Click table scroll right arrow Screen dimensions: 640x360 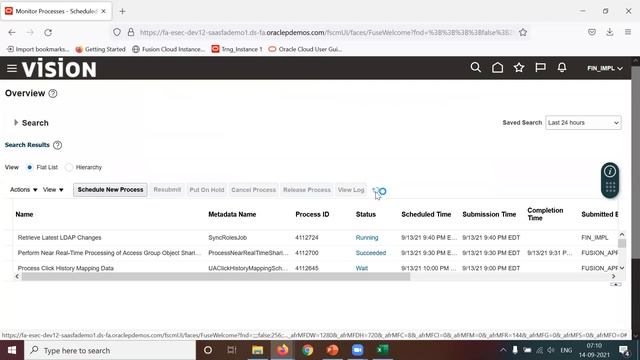click(613, 276)
